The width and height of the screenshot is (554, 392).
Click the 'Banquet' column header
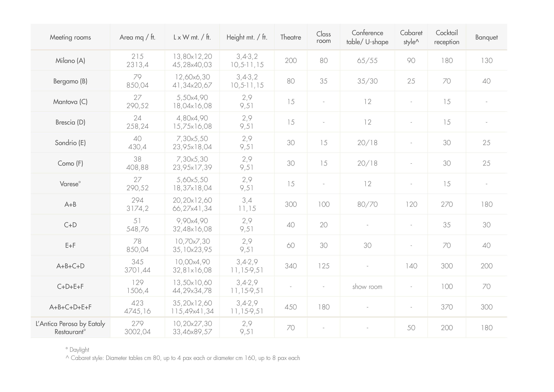click(486, 37)
